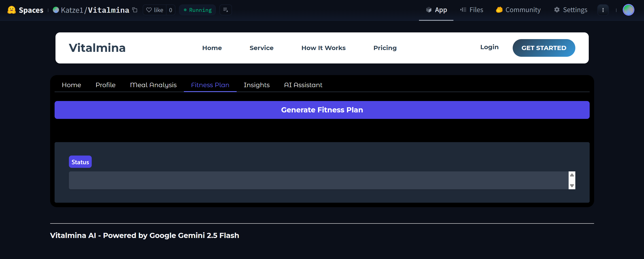This screenshot has height=259, width=644.
Task: Open the Pricing navigation link
Action: click(x=385, y=48)
